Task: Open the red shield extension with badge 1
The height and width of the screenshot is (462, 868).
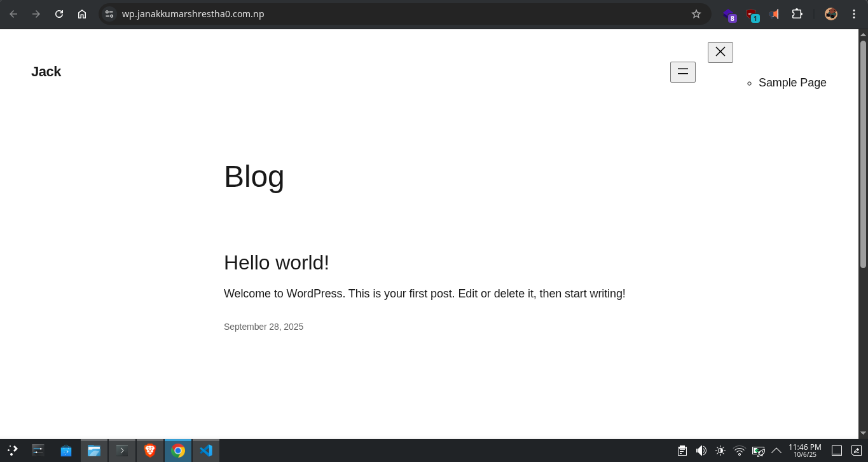Action: 752,15
